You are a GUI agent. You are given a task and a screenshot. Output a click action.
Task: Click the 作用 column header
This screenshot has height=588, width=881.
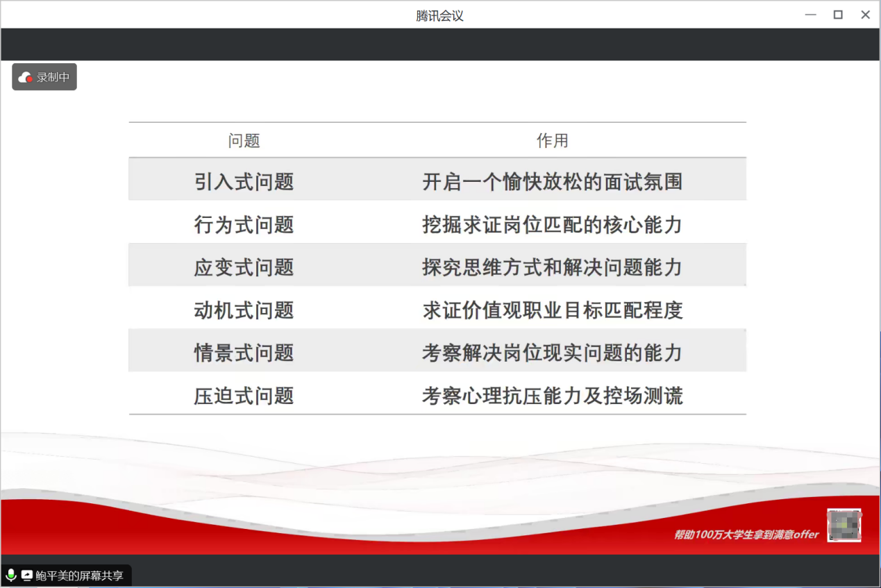552,141
